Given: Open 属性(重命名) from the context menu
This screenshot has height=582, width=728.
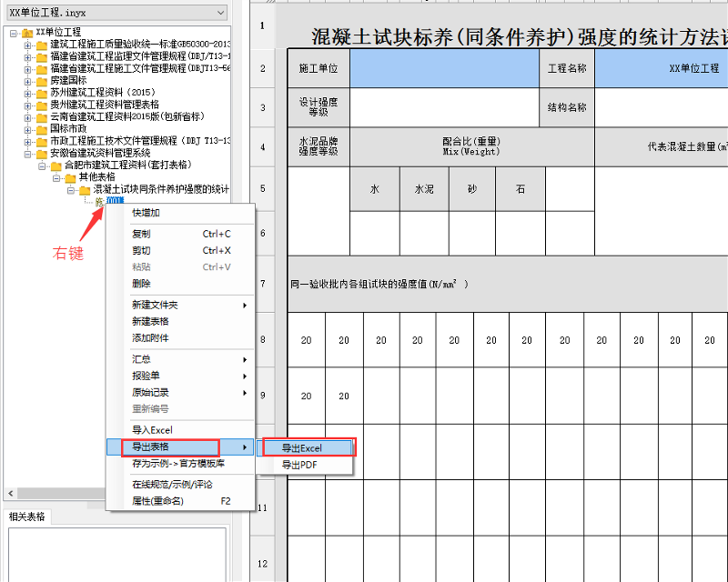Looking at the screenshot, I should 157,500.
